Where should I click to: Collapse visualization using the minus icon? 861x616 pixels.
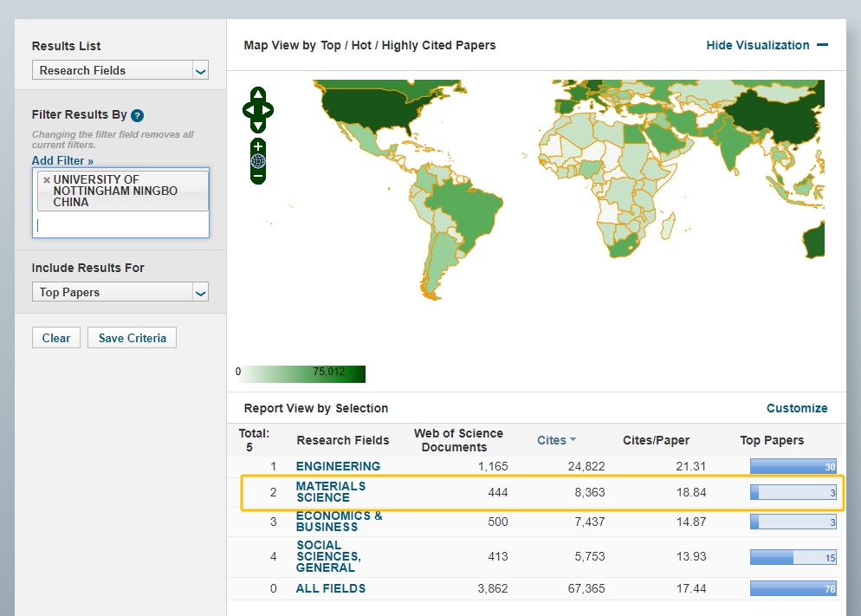(x=822, y=45)
